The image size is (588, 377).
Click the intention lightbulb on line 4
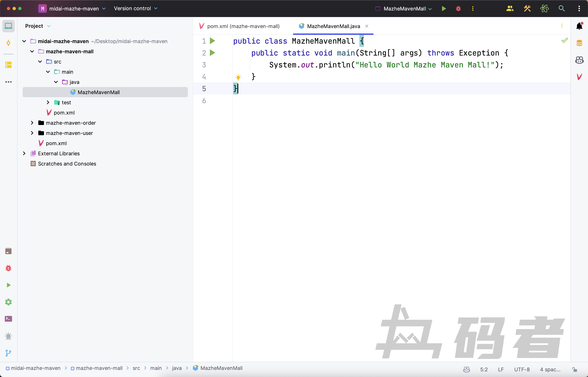[238, 77]
